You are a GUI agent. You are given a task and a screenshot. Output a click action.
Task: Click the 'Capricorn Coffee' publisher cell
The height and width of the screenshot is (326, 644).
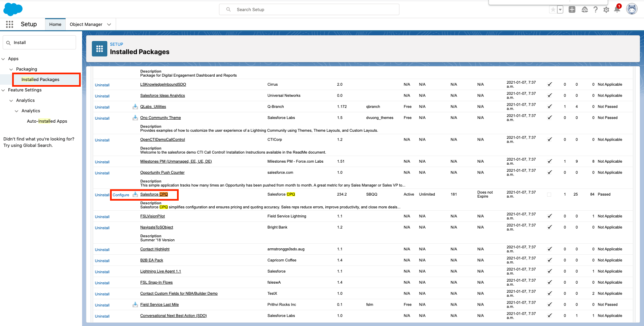pyautogui.click(x=283, y=260)
